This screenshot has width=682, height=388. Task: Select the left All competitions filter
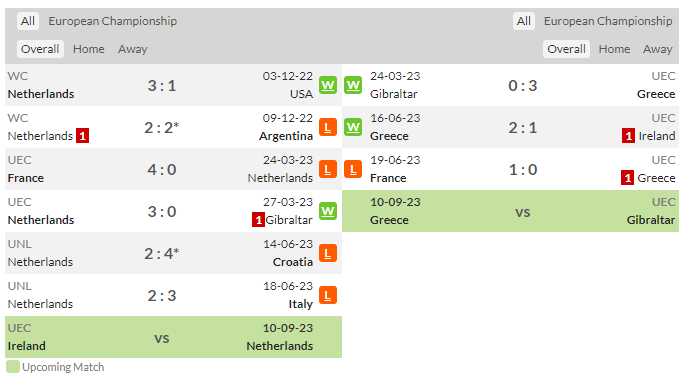click(28, 21)
